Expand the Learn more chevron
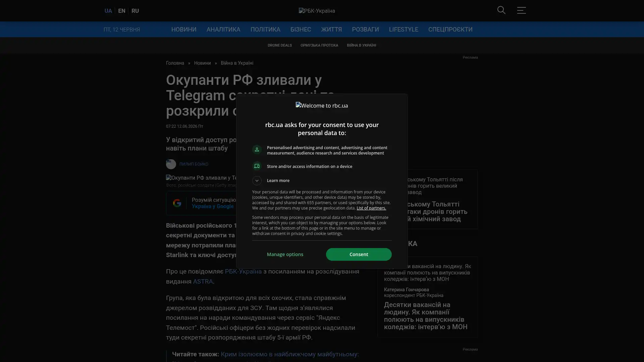Viewport: 644px width, 362px height. click(257, 181)
